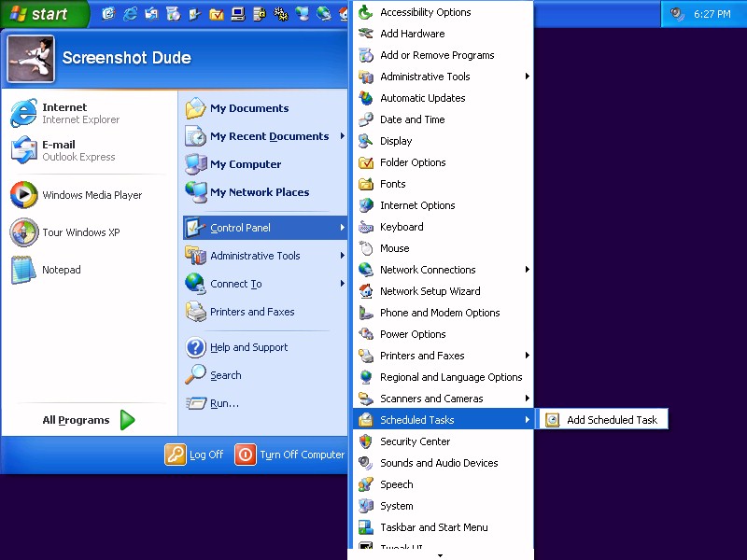Open Outlook Express E-mail icon
The width and height of the screenshot is (747, 560).
(x=23, y=150)
